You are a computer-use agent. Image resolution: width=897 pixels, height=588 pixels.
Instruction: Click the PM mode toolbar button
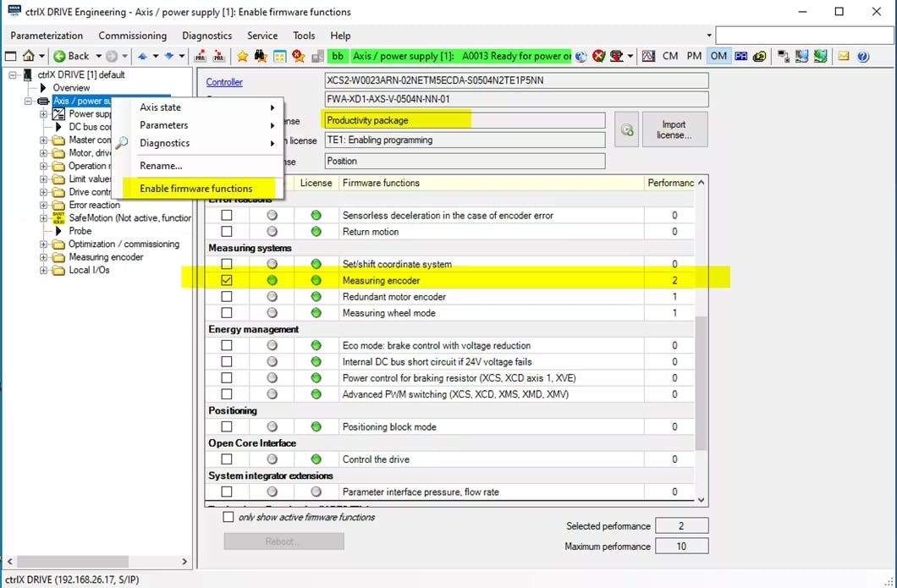point(694,56)
